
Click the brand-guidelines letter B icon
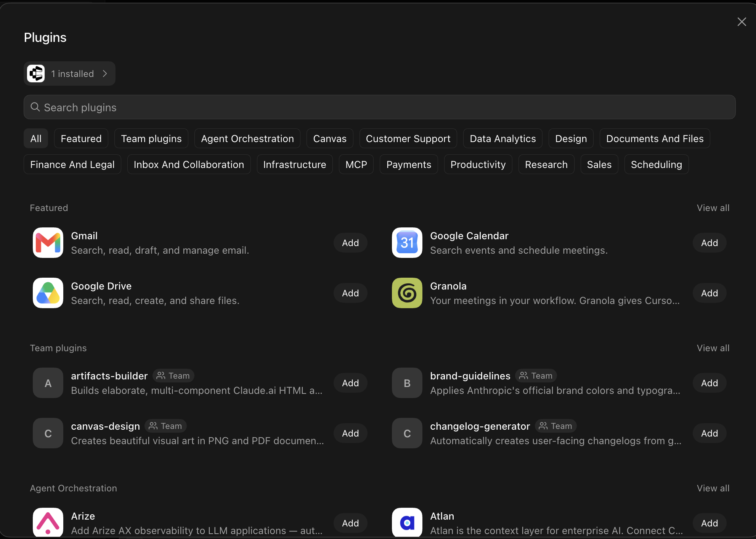(x=407, y=383)
